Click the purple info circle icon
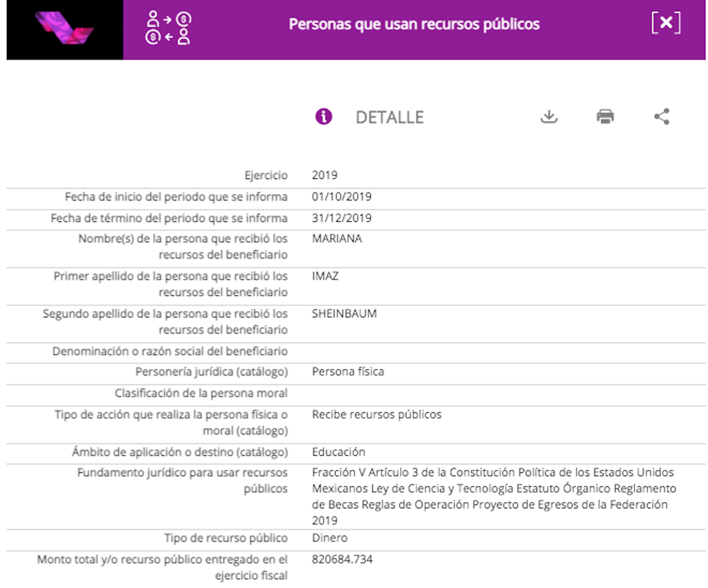 (x=324, y=116)
